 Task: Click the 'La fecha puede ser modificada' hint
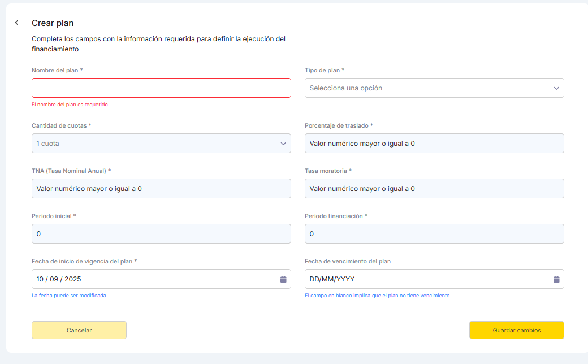(x=68, y=296)
